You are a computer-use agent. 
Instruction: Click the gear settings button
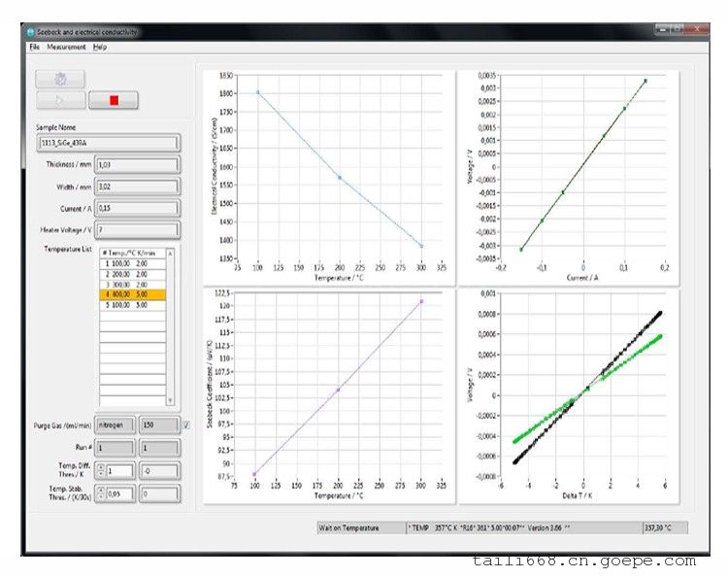coord(59,79)
